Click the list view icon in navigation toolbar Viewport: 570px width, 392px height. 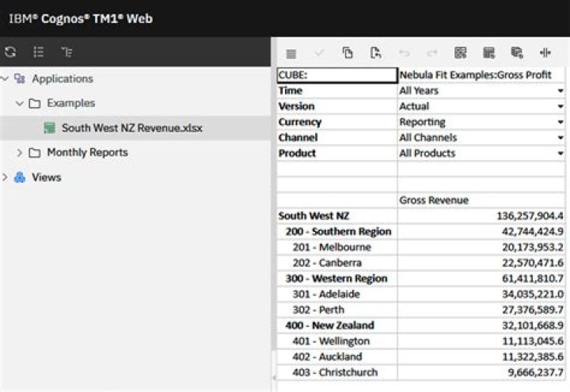tap(38, 52)
